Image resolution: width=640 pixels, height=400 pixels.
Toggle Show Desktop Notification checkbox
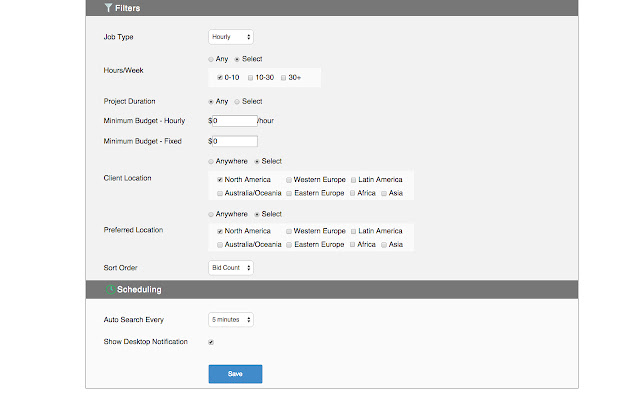(211, 342)
